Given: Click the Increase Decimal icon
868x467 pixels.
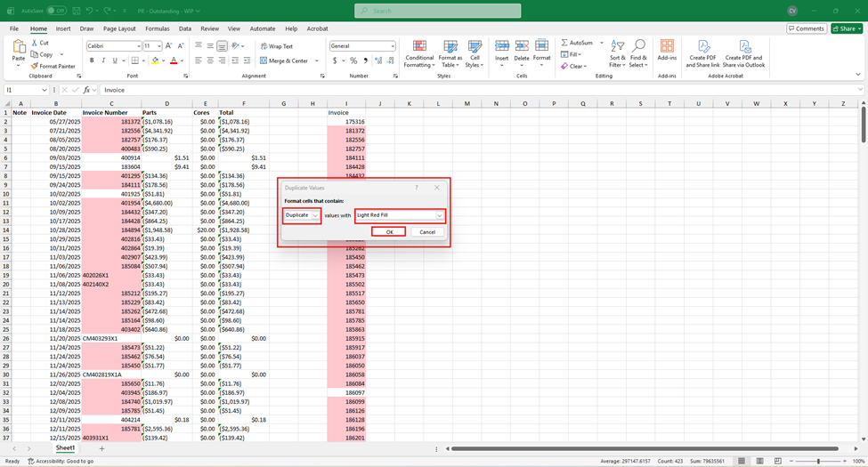Looking at the screenshot, I should tap(378, 60).
